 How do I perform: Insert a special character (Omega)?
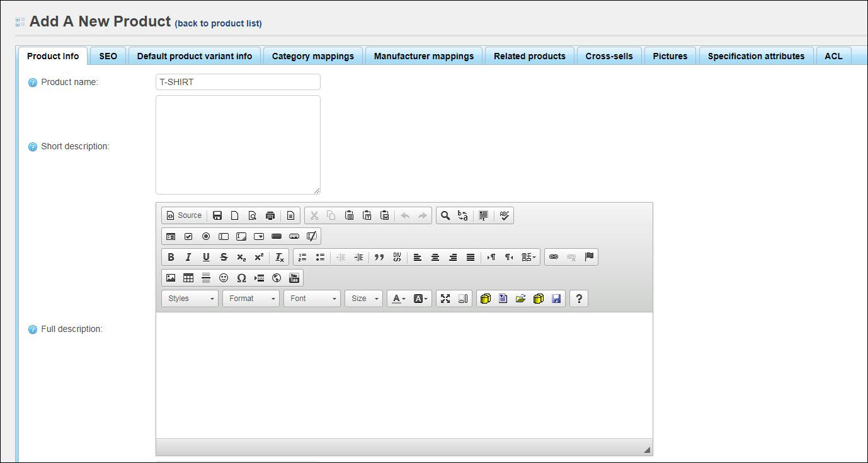(x=241, y=278)
